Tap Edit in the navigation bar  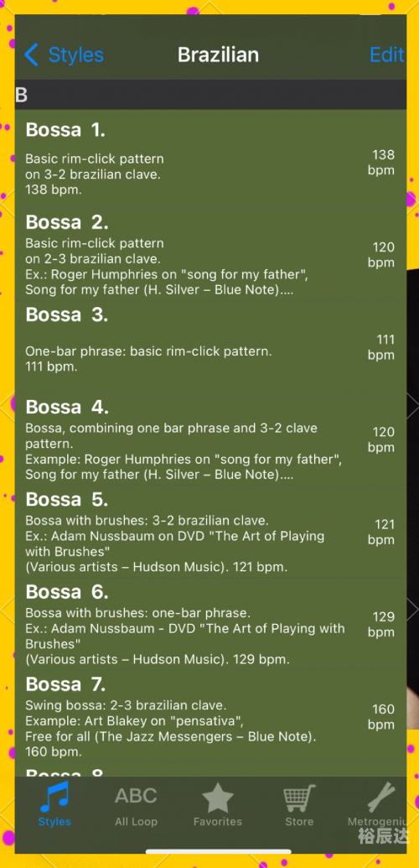click(387, 55)
